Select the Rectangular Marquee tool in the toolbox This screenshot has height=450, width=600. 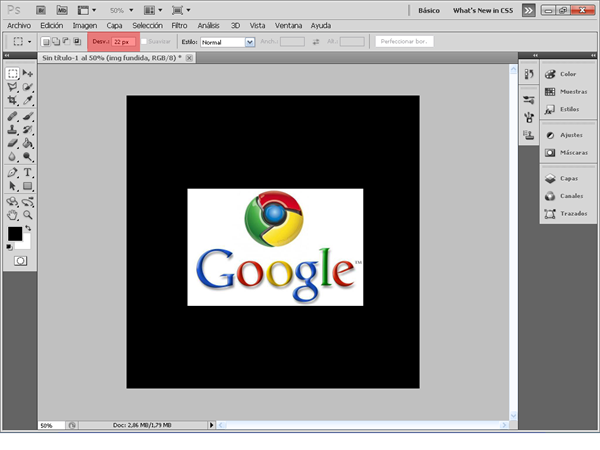click(13, 74)
